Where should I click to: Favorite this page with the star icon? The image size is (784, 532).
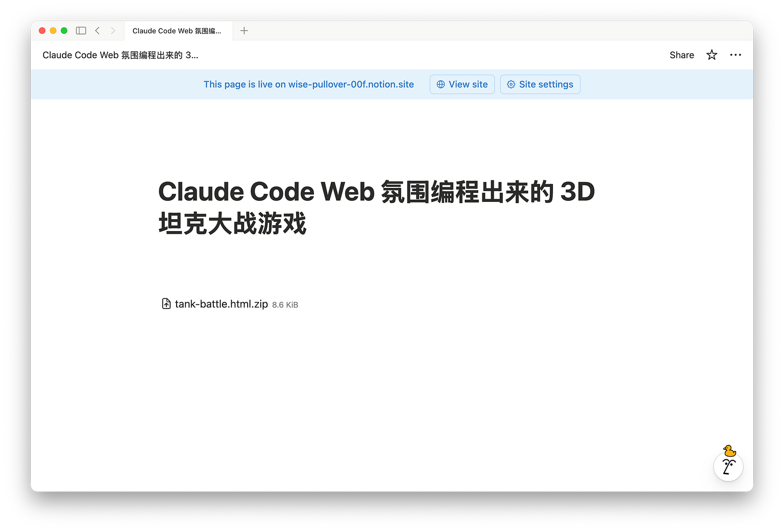(x=712, y=55)
